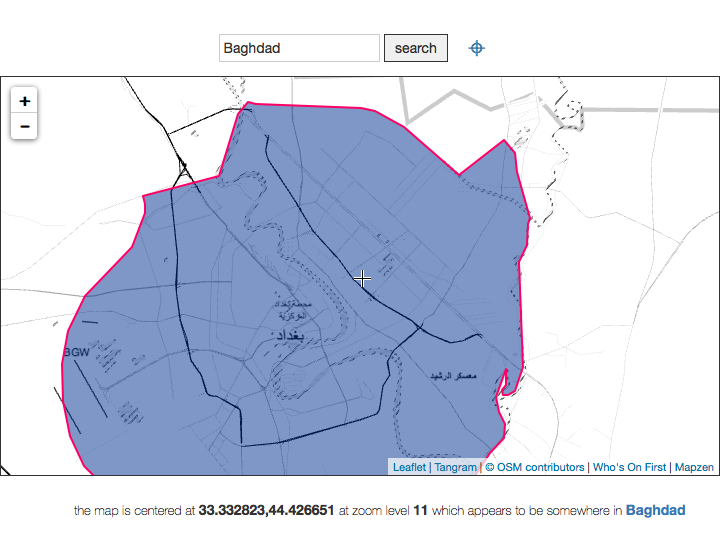This screenshot has width=720, height=554.
Task: Click the search button
Action: click(x=416, y=48)
